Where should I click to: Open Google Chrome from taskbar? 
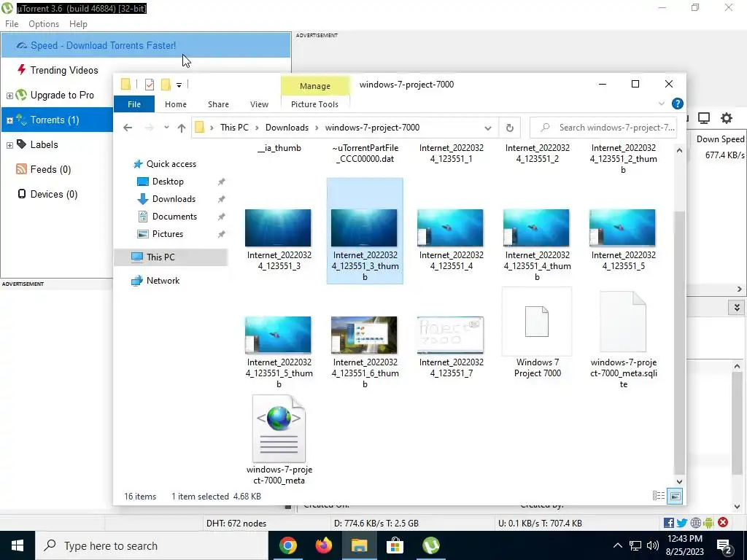pos(287,545)
